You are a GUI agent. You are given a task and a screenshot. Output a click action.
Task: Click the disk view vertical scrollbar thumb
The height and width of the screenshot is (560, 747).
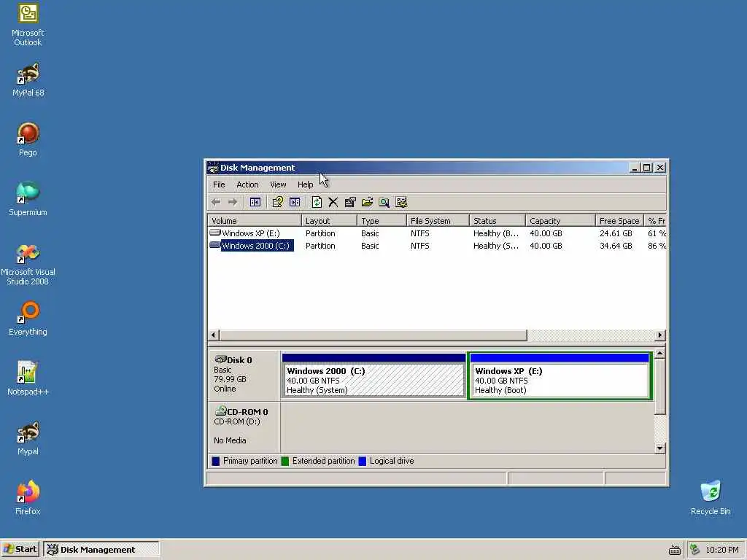pos(659,386)
